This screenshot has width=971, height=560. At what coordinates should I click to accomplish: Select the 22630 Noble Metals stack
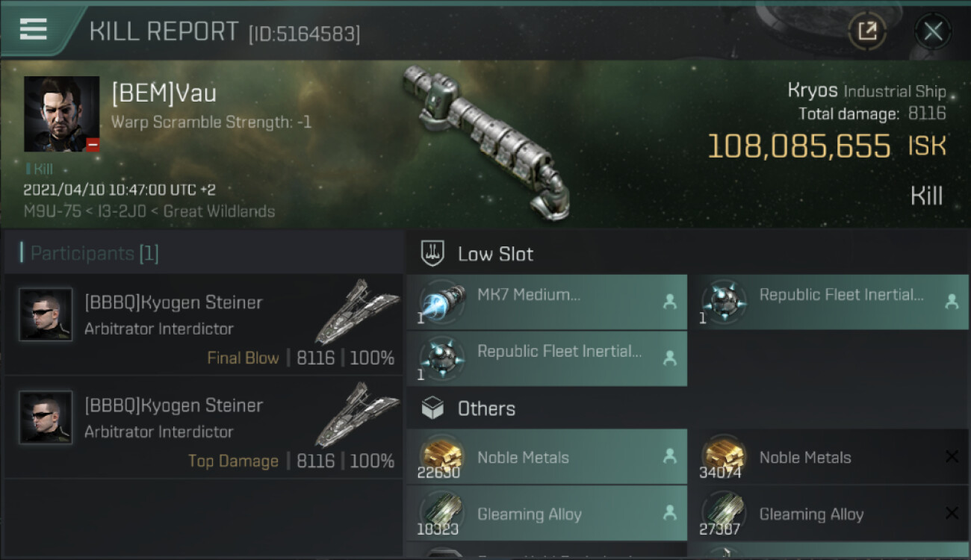[x=546, y=458]
